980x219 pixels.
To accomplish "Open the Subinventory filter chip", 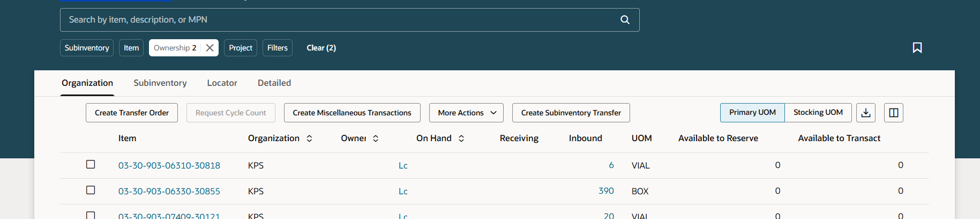I will tap(87, 48).
